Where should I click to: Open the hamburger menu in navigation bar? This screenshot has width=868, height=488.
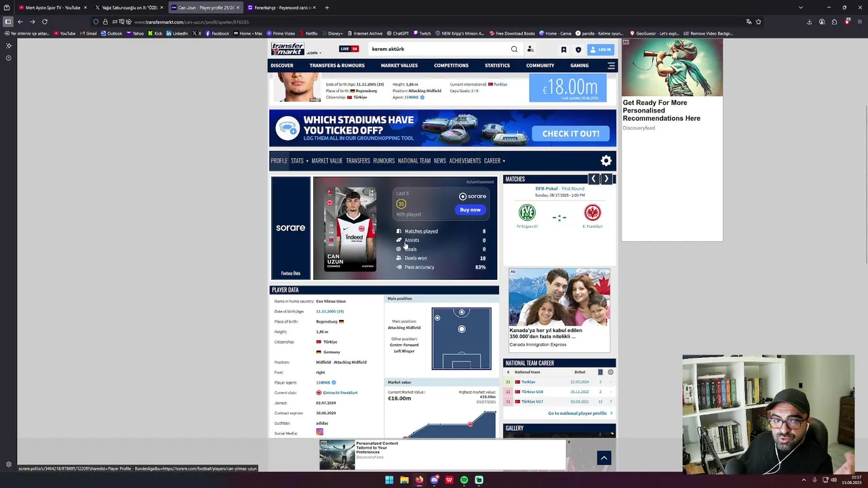pyautogui.click(x=611, y=66)
